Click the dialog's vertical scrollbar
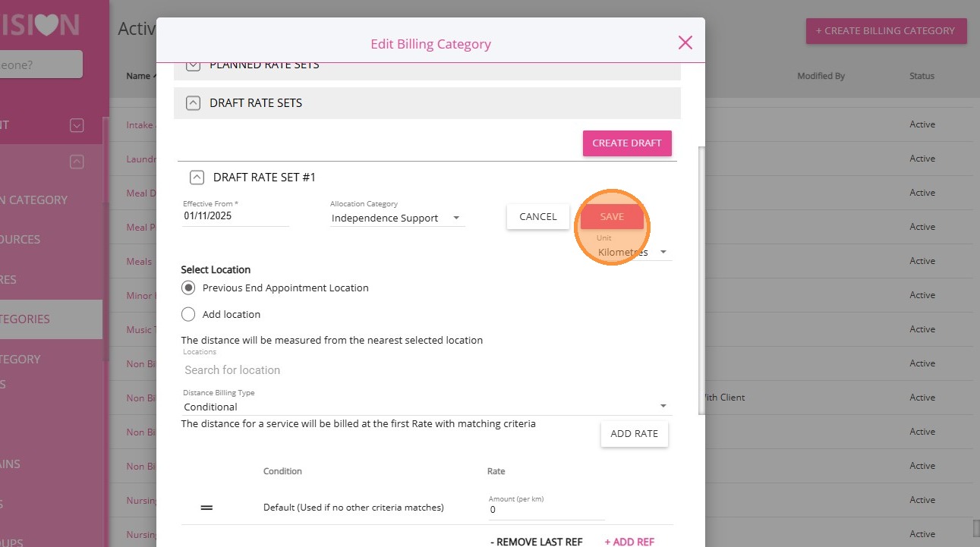980x547 pixels. pos(701,281)
